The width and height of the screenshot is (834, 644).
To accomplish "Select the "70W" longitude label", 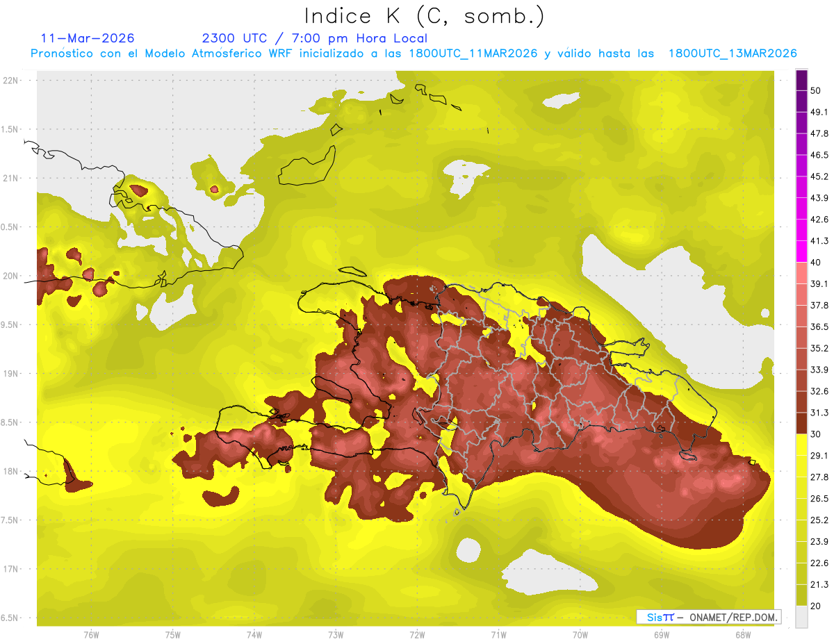I will point(580,635).
